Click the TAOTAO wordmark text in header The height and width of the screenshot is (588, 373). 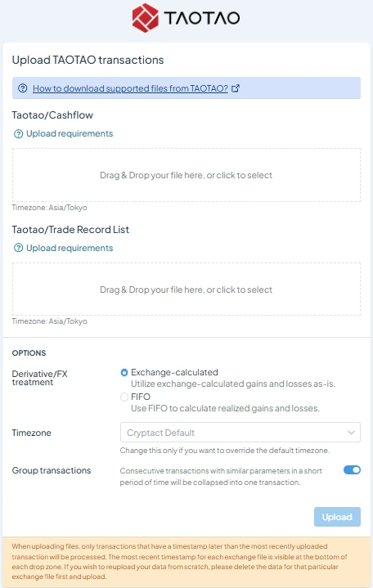201,18
